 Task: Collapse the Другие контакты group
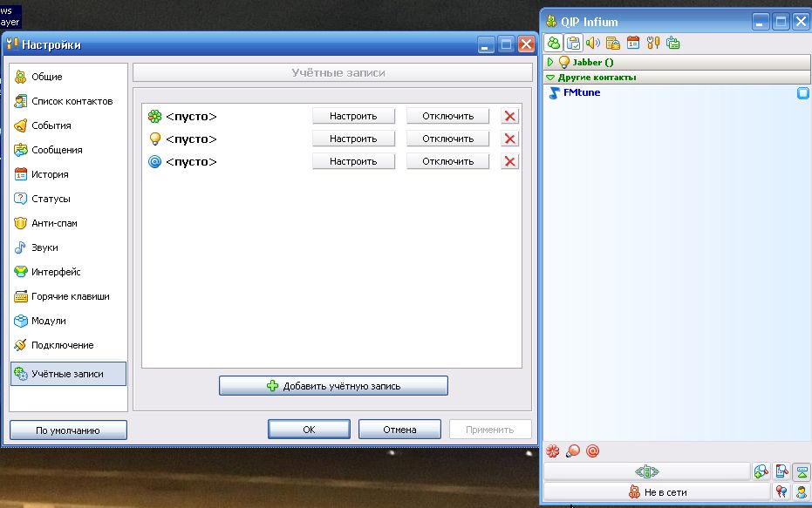[x=550, y=78]
